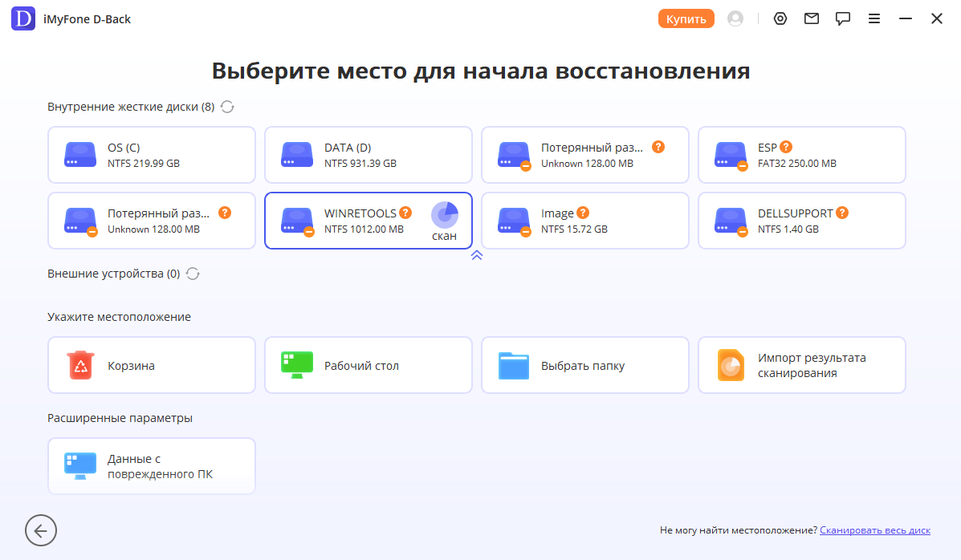Select the Рабочий стол label text

(x=361, y=366)
